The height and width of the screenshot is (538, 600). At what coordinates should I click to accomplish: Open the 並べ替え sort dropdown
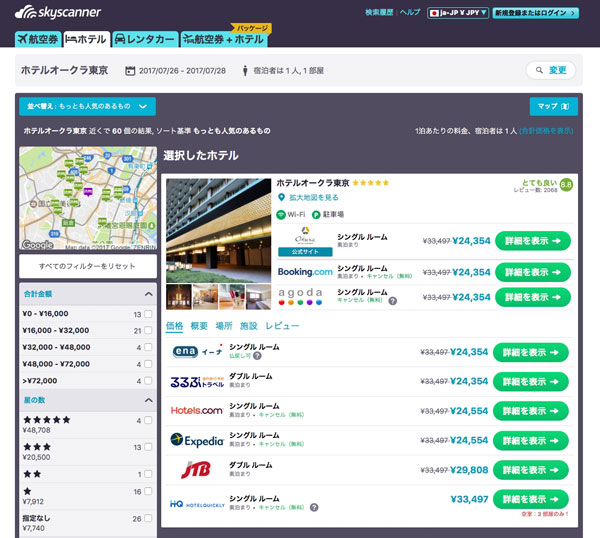pyautogui.click(x=87, y=106)
